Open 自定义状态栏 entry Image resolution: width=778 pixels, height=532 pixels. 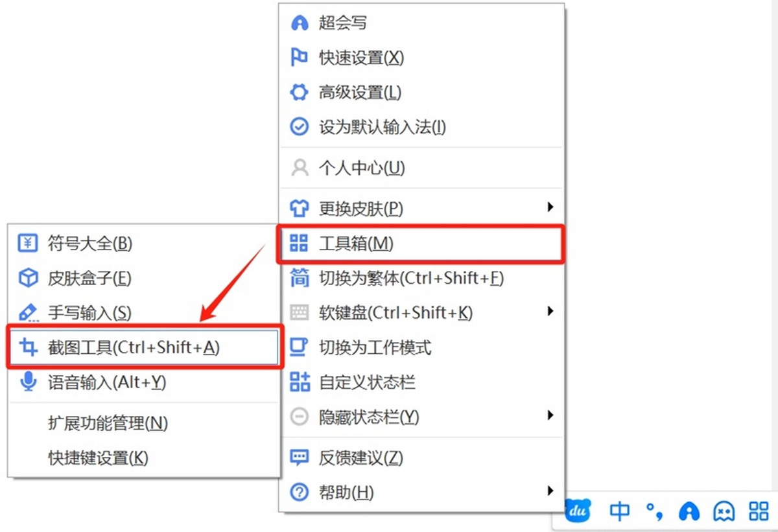coord(421,382)
